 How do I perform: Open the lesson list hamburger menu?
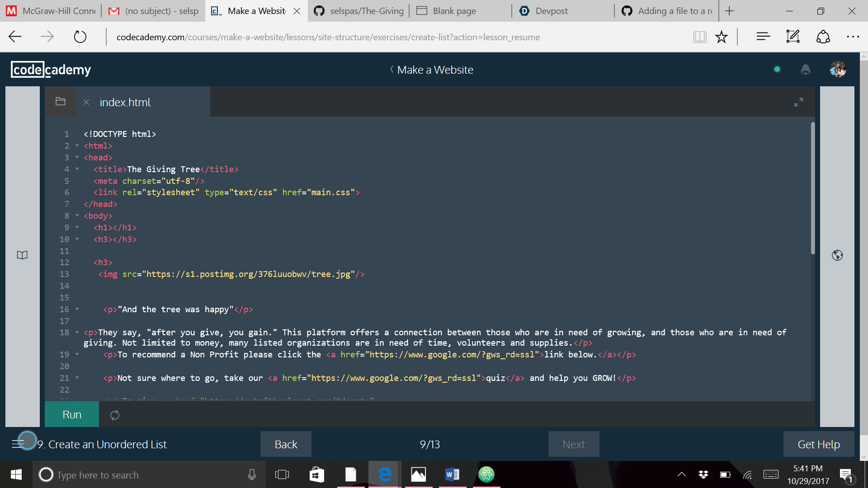click(x=18, y=444)
